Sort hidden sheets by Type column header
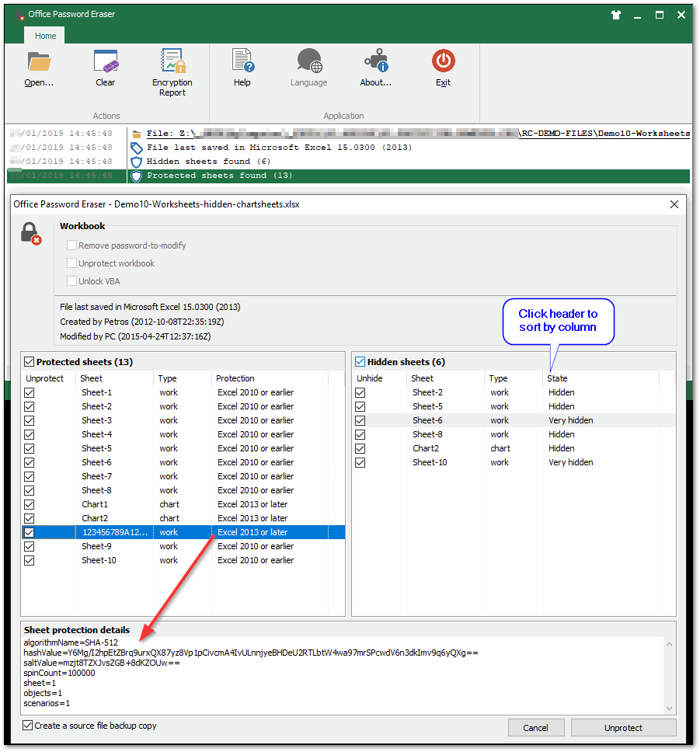Image resolution: width=700 pixels, height=752 pixels. (x=514, y=378)
